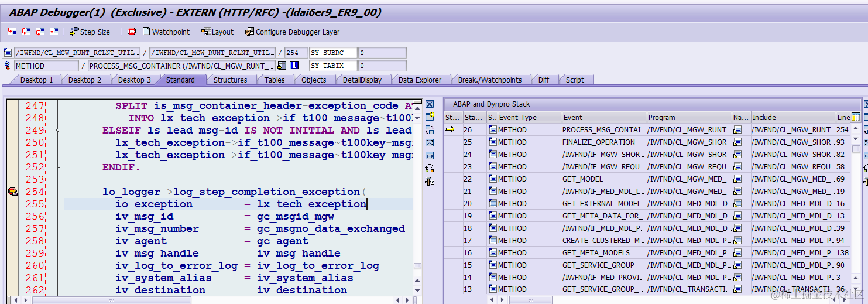Switch to the Diff tab
The height and width of the screenshot is (304, 868).
click(x=544, y=80)
